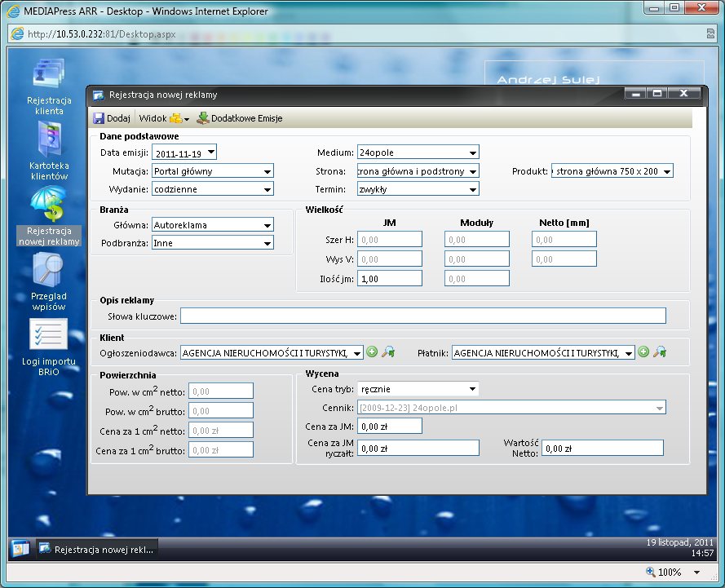Click the Ilość jm Moduły field

click(477, 279)
